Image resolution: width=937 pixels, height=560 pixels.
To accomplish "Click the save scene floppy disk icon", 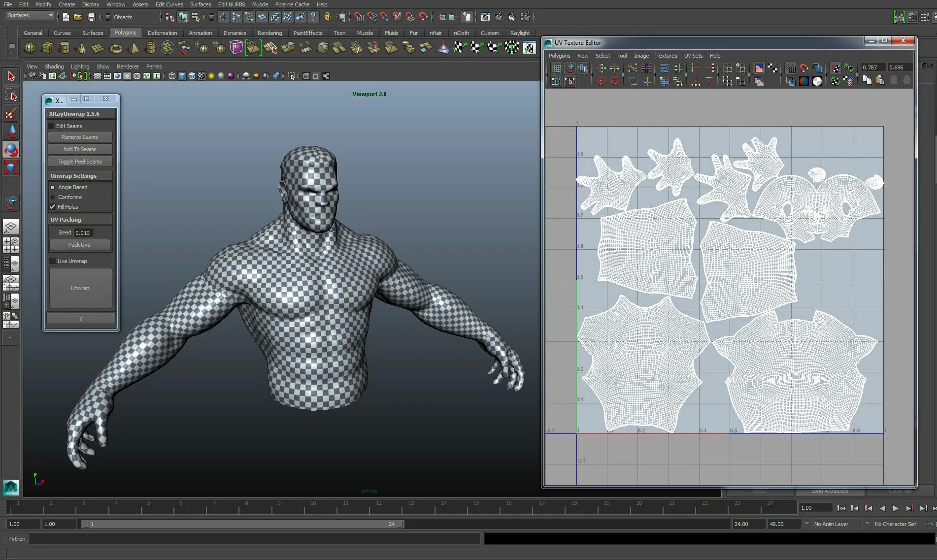I will (91, 17).
